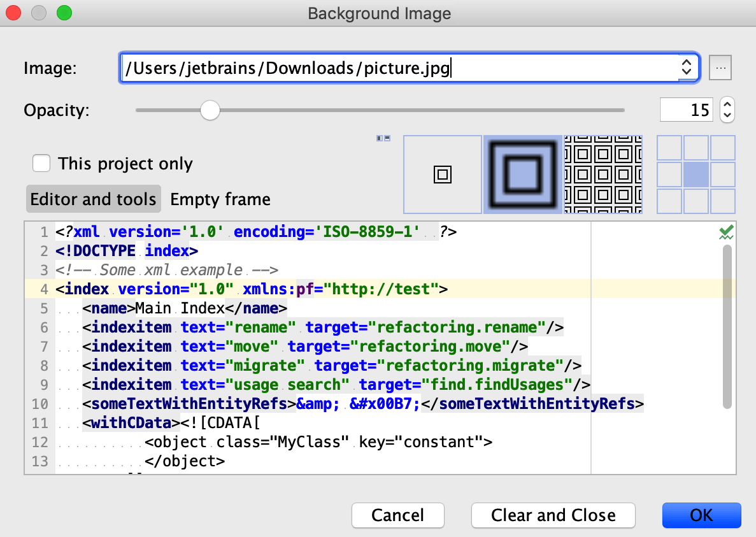This screenshot has width=756, height=537.
Task: Click the green inspections checkmark icon
Action: [725, 231]
